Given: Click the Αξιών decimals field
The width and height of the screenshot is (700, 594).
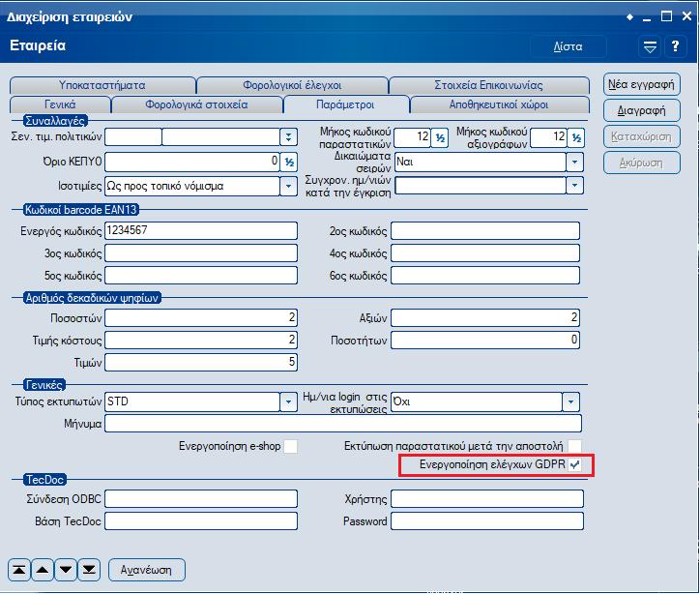Looking at the screenshot, I should click(485, 318).
